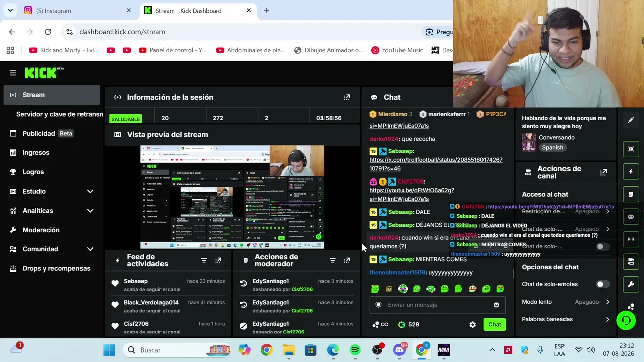This screenshot has height=362, width=644.
Task: Open the broadcast signal widget in right rail
Action: [631, 239]
